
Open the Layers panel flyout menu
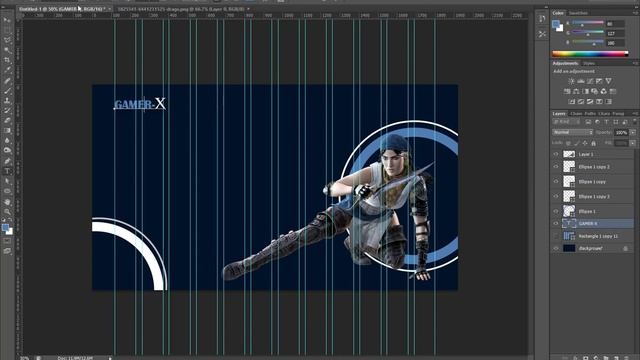click(635, 113)
